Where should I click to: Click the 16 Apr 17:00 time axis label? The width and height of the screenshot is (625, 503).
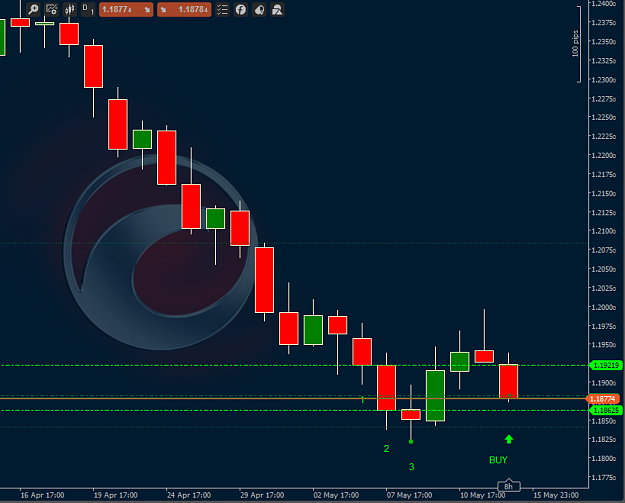pos(42,495)
